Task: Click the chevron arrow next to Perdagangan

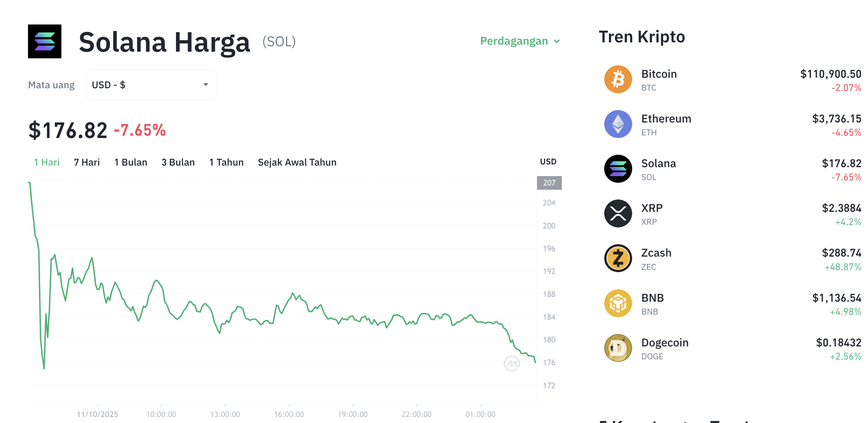Action: coord(557,42)
